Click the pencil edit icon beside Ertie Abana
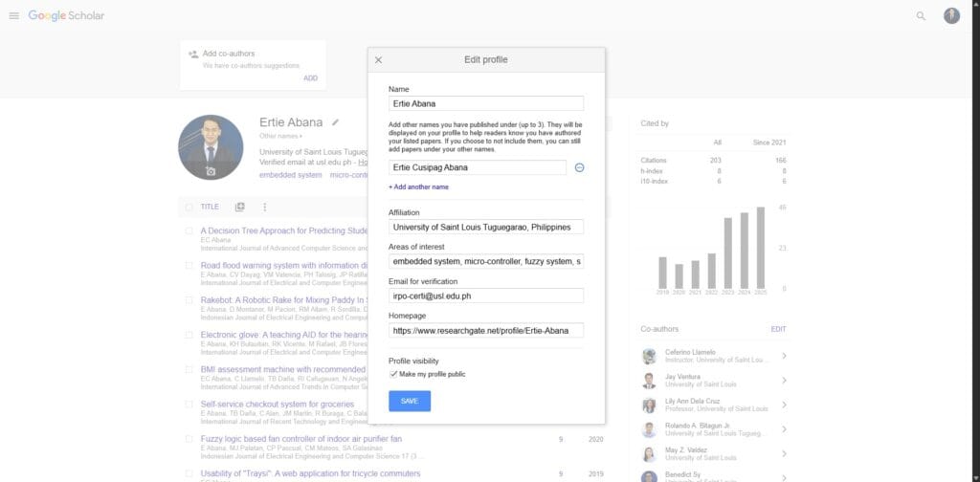980x482 pixels. [335, 122]
